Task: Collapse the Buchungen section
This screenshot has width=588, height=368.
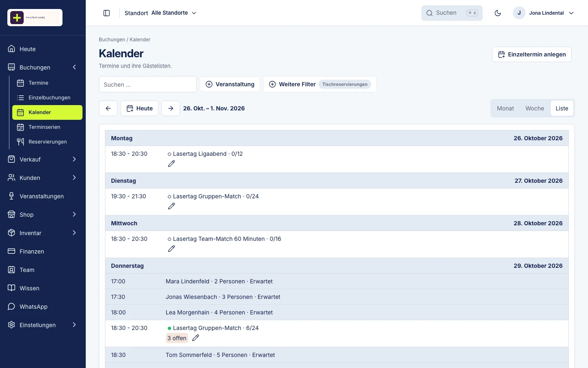Action: pyautogui.click(x=74, y=67)
